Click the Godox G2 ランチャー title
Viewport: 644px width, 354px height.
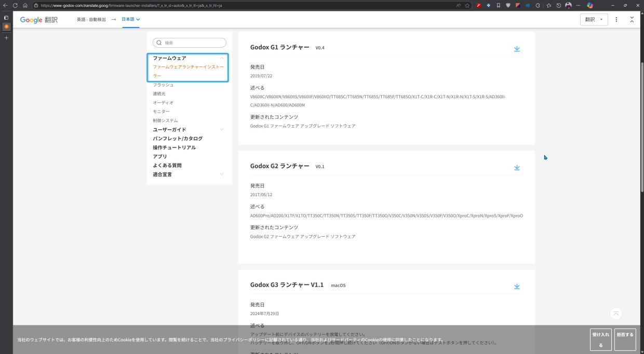pyautogui.click(x=279, y=166)
